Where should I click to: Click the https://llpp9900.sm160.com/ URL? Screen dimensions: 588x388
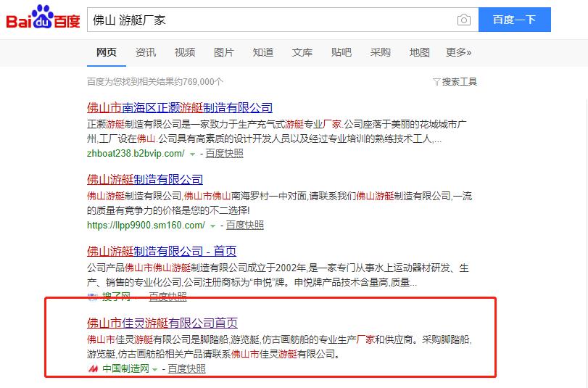[146, 225]
